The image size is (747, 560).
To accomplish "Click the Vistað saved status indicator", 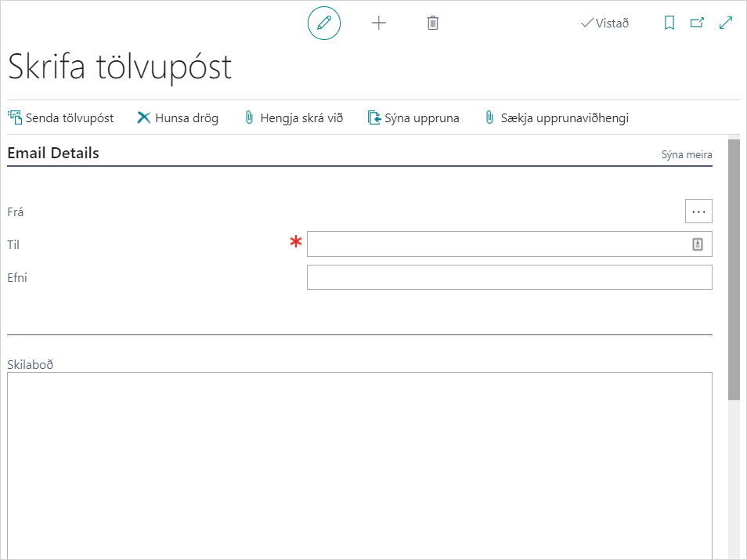I will [604, 23].
